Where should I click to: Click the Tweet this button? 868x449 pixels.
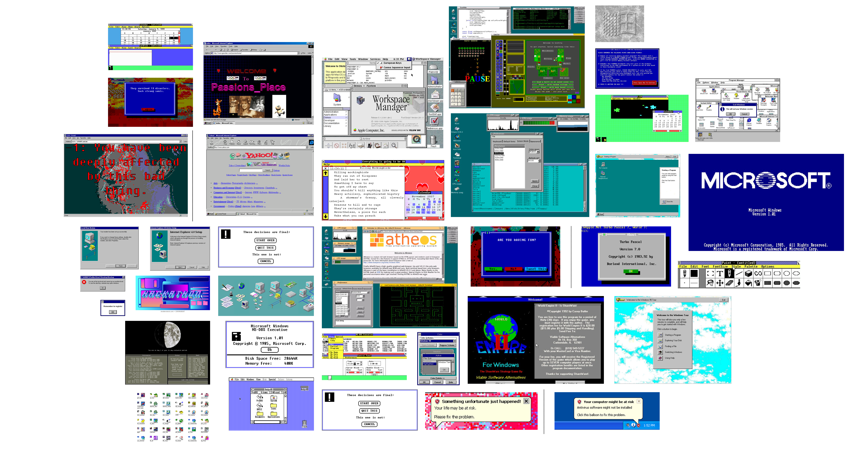(x=536, y=269)
